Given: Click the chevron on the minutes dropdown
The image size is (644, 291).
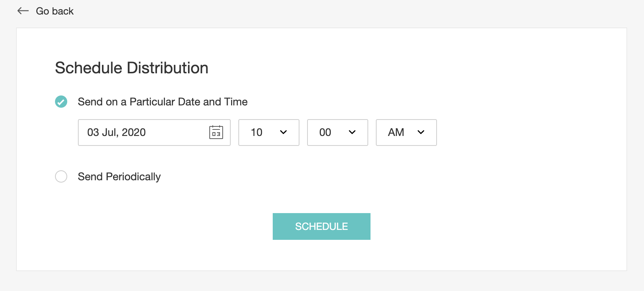Looking at the screenshot, I should pos(352,133).
